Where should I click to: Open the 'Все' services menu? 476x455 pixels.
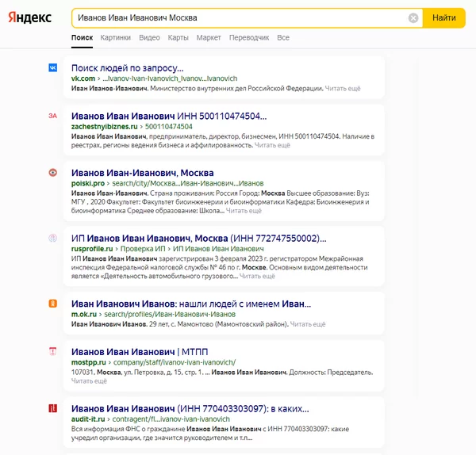coord(283,38)
